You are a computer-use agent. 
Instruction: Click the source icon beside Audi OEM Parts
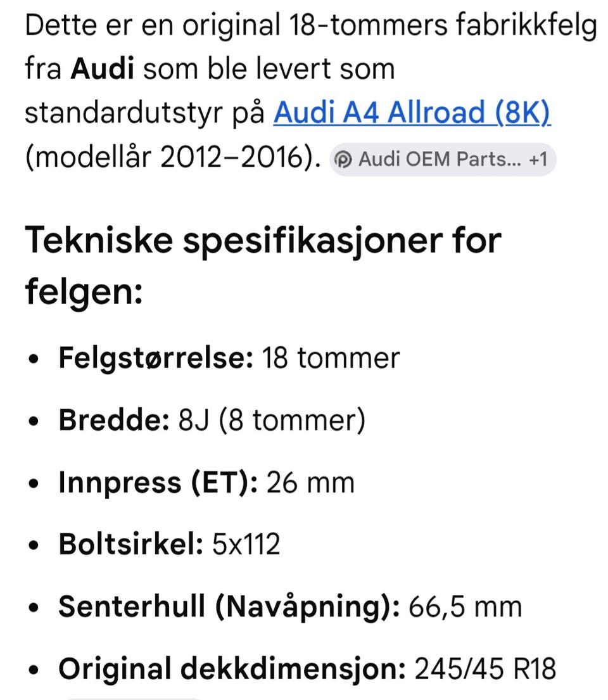click(x=343, y=160)
